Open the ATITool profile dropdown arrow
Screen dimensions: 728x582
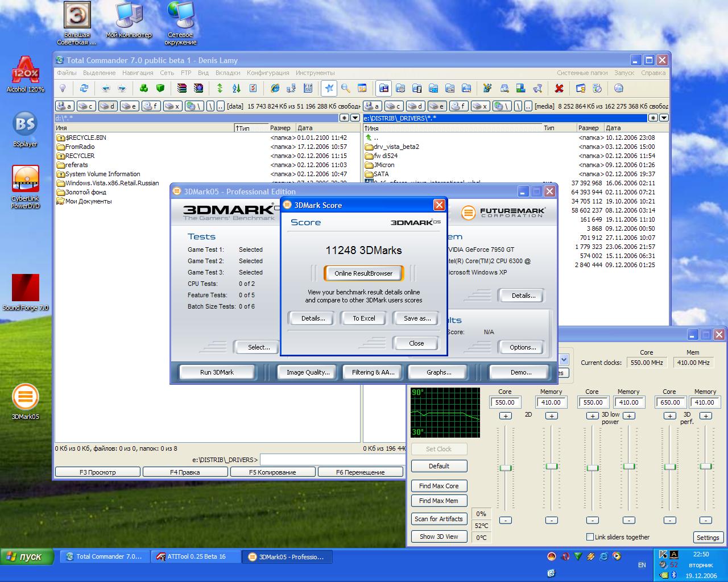pos(564,359)
